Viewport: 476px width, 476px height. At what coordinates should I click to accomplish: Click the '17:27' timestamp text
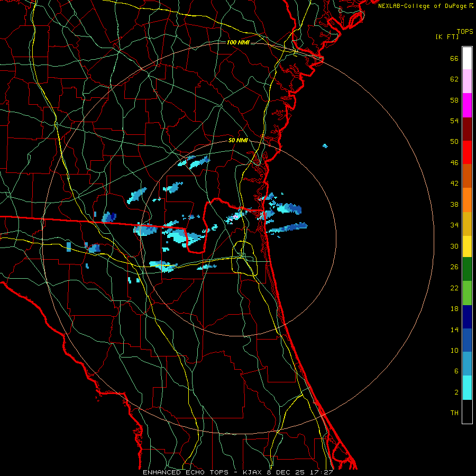321,472
